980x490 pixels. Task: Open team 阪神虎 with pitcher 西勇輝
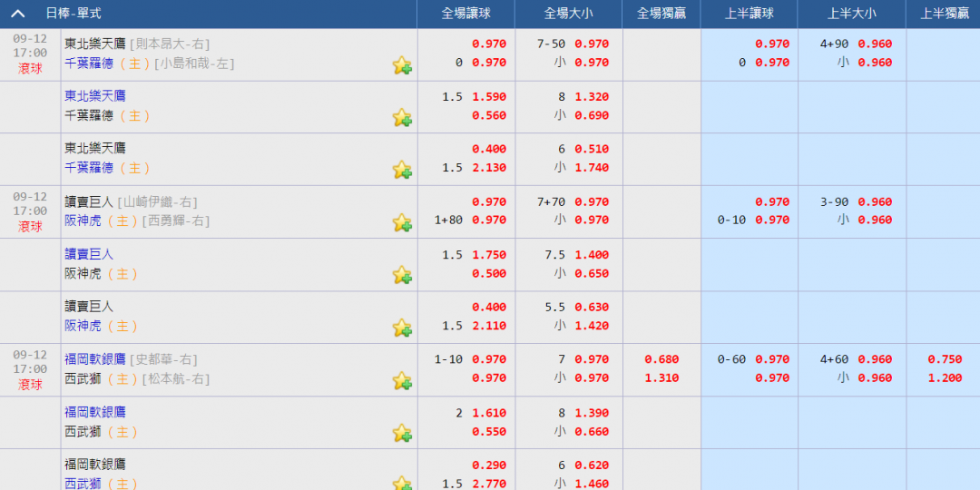point(83,220)
